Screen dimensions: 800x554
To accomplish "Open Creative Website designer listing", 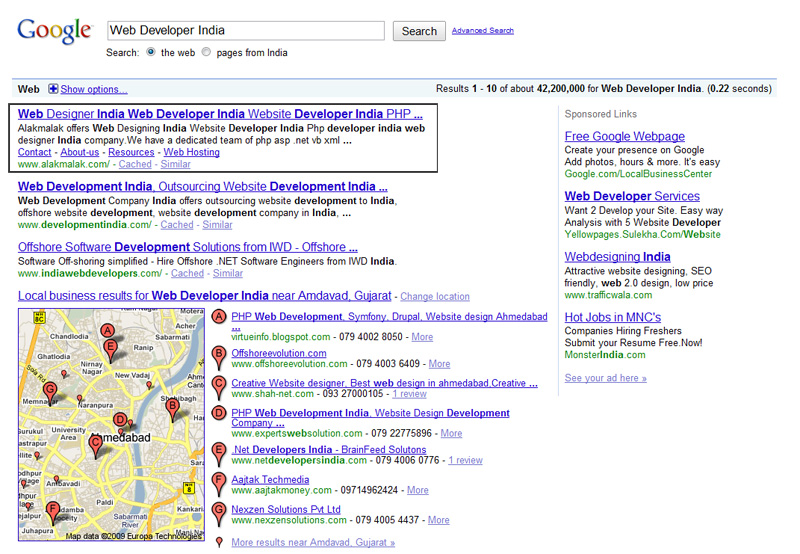I will tap(384, 383).
